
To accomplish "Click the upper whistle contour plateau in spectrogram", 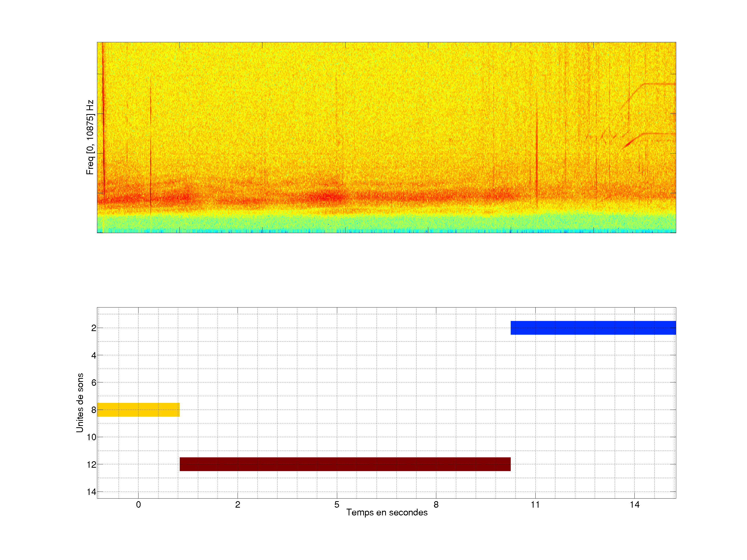I will (659, 84).
